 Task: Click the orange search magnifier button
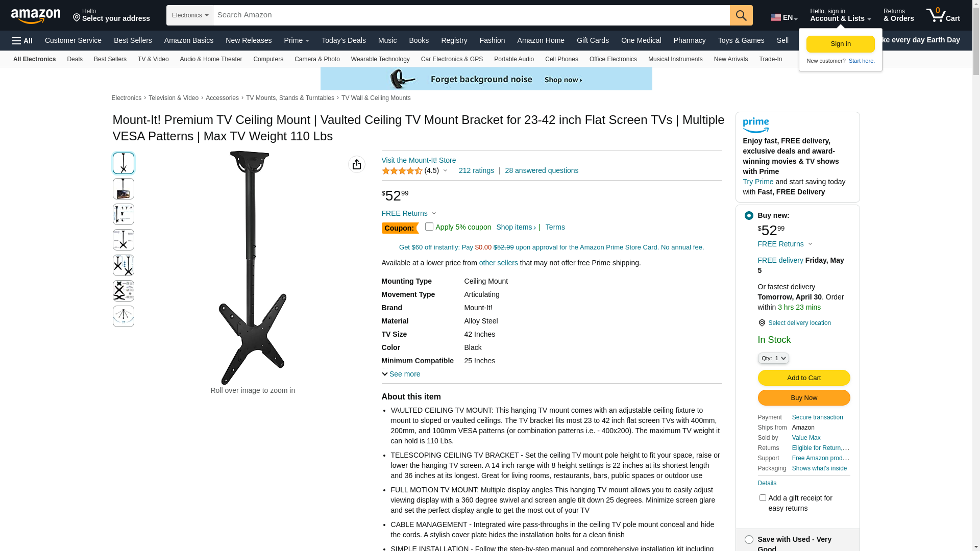click(x=741, y=15)
